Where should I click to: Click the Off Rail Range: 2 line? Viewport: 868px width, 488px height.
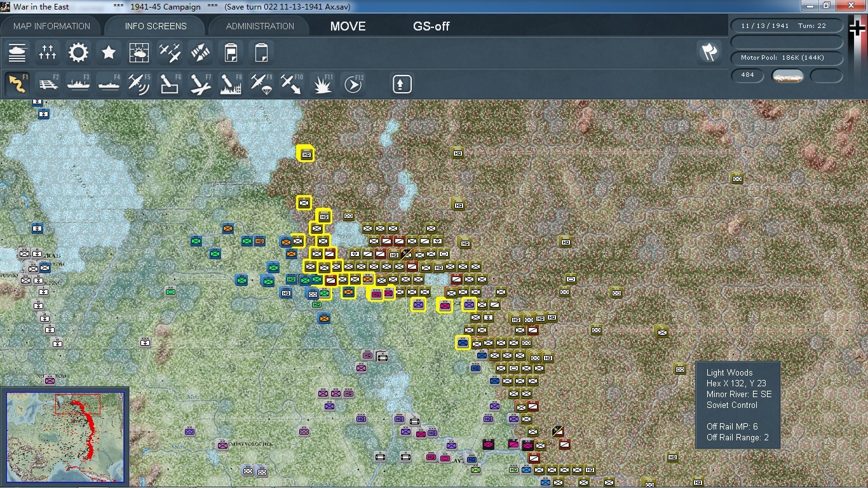[738, 437]
